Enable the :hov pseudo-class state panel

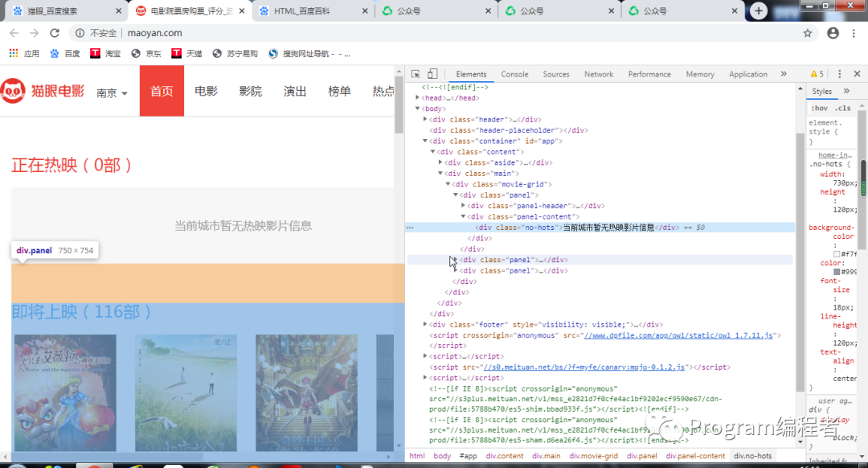tap(820, 107)
